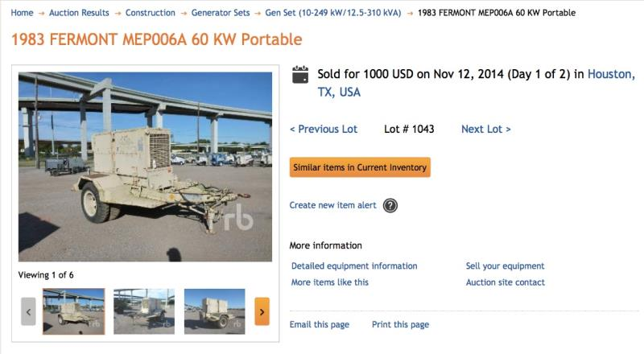Navigate to Generator Sets breadcrumb
Screen dimensions: 644x354
pyautogui.click(x=221, y=13)
